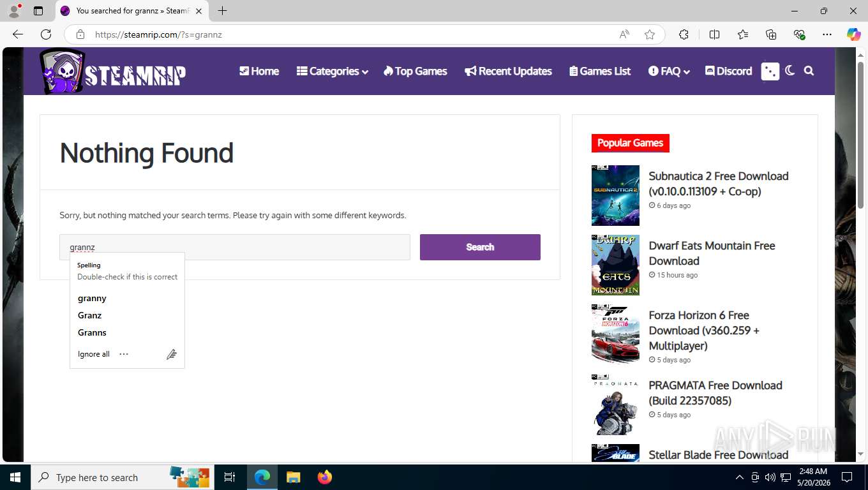This screenshot has height=490, width=868.
Task: Choose spelling suggestion Granz
Action: [x=89, y=315]
